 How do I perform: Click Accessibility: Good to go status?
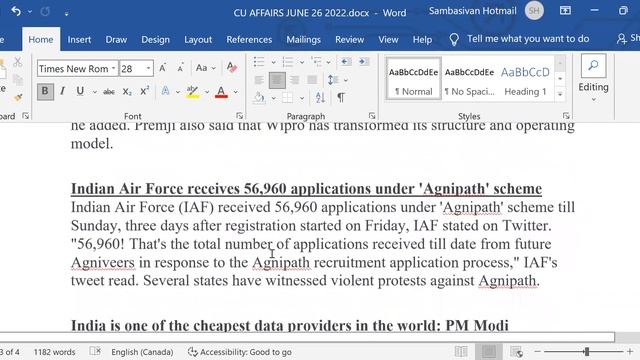(240, 352)
